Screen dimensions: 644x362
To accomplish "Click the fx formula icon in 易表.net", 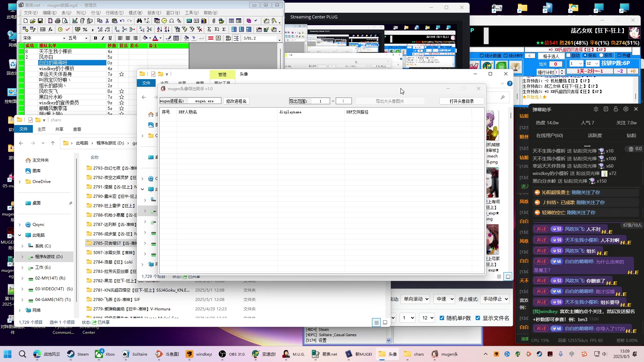I will [50, 29].
